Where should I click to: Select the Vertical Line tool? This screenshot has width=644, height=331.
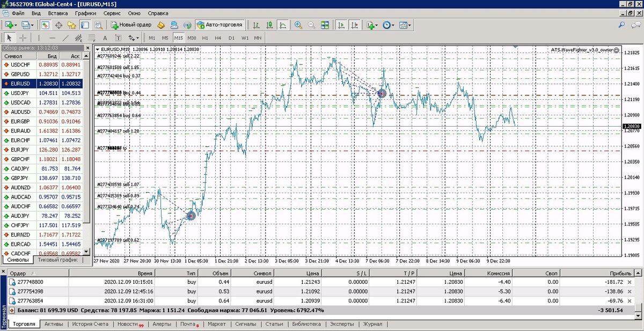pos(39,38)
